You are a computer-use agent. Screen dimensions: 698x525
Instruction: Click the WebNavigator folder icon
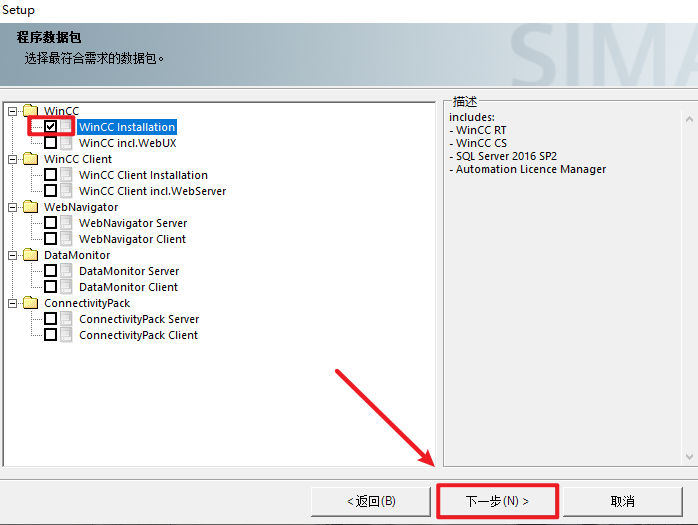tap(30, 207)
